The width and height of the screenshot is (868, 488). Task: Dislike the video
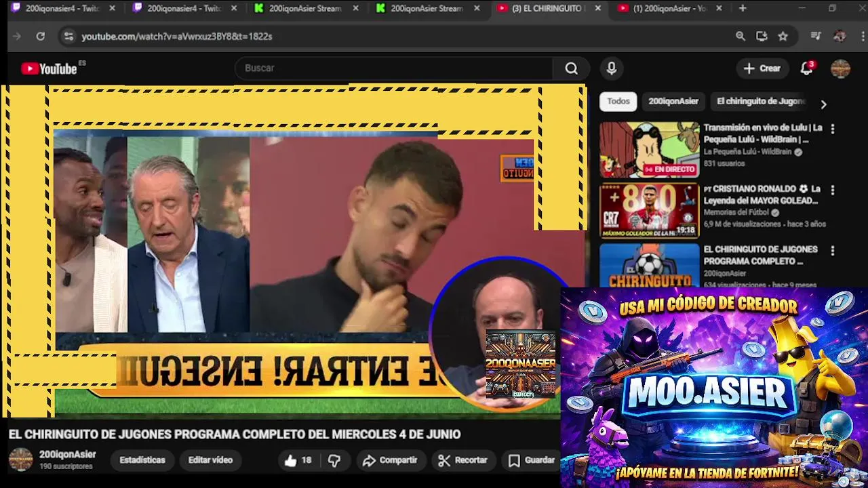coord(334,461)
